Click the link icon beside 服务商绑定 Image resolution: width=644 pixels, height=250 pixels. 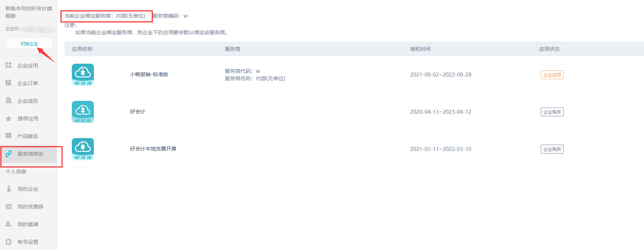(8, 154)
